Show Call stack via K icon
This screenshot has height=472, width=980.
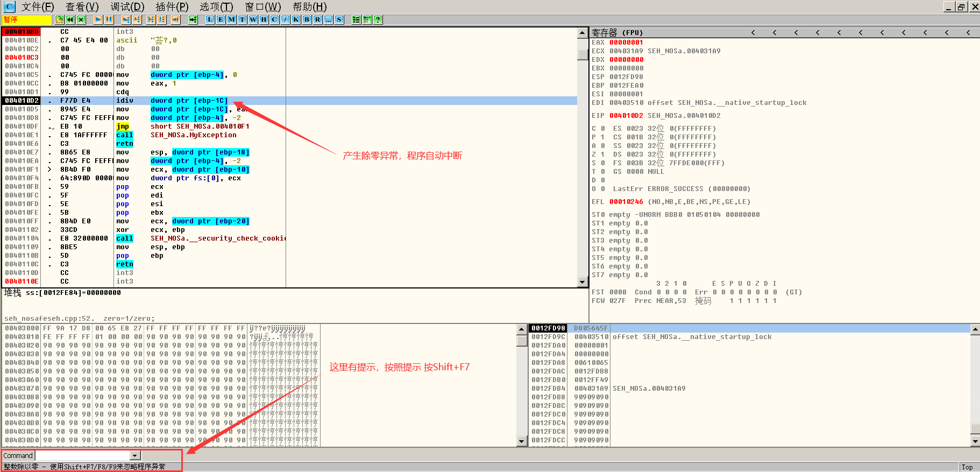(296, 20)
